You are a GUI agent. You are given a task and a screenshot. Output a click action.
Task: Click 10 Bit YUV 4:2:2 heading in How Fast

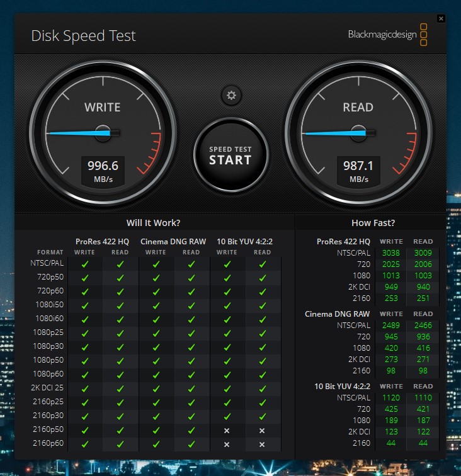click(x=342, y=387)
